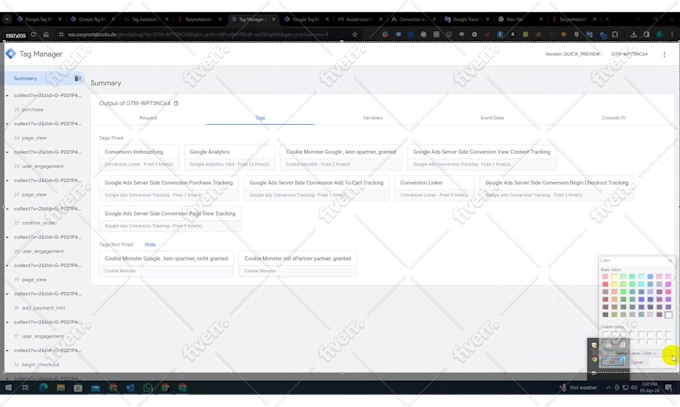Switch to the Console tab
The image size is (680, 407).
[x=613, y=118]
